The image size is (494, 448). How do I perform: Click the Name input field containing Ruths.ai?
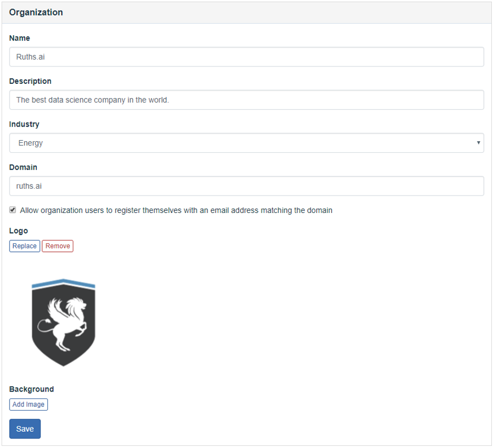tap(246, 57)
